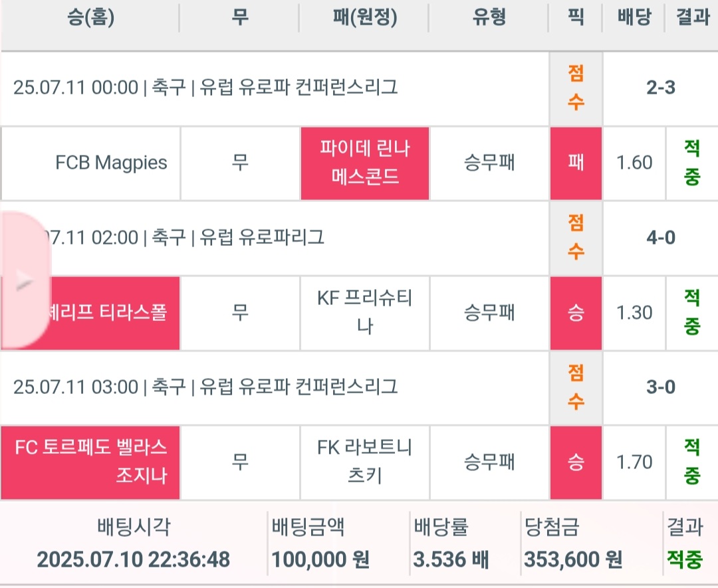The image size is (718, 588).
Task: Click the 100,000 원 bet amount
Action: (x=320, y=559)
